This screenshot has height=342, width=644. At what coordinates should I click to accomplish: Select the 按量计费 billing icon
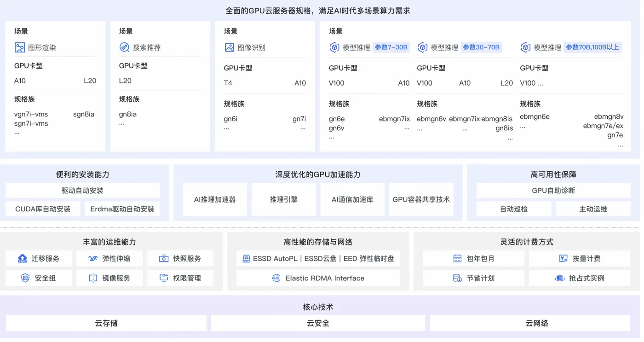(563, 258)
